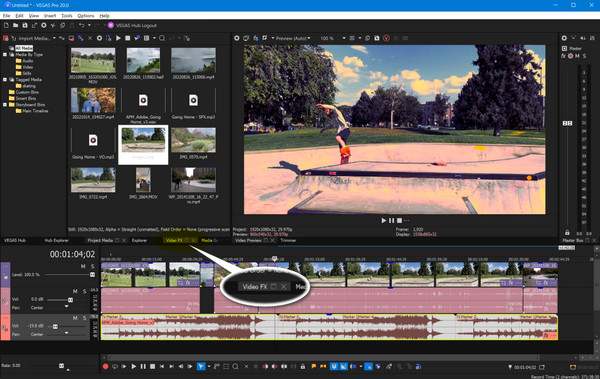Copy preview snapshot to clipboard
Screen dimensions: 600x379
pyautogui.click(x=367, y=38)
